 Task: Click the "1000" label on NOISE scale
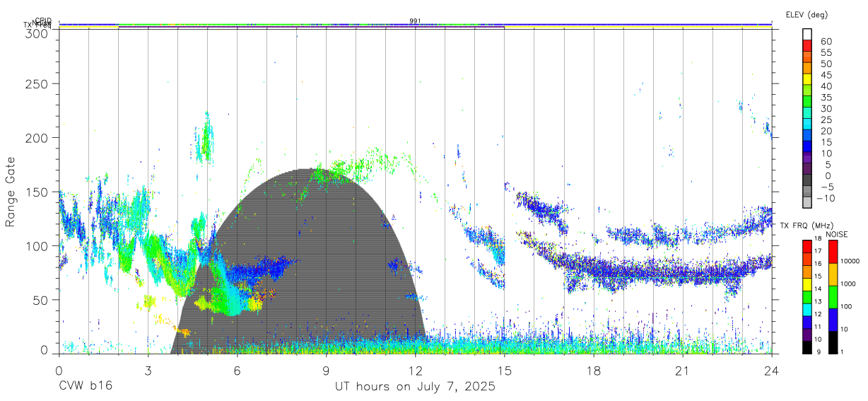coord(848,284)
